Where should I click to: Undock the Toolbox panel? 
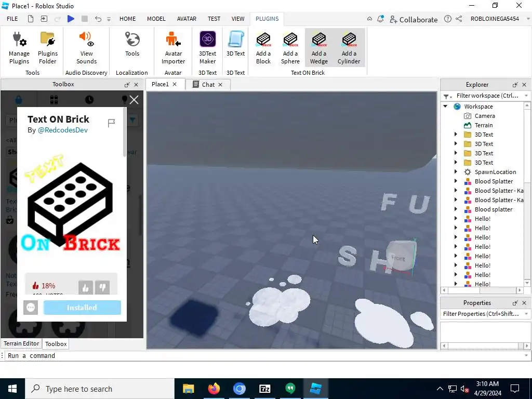pos(127,85)
